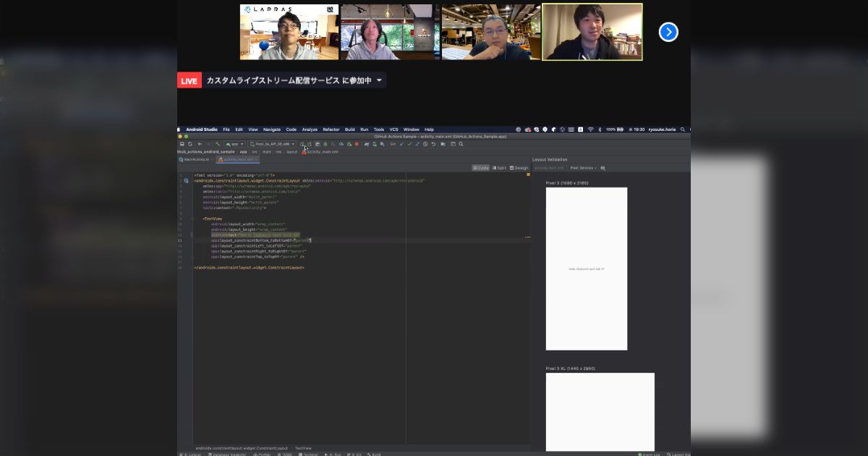Click the AVD Manager icon in toolbar

(x=382, y=144)
